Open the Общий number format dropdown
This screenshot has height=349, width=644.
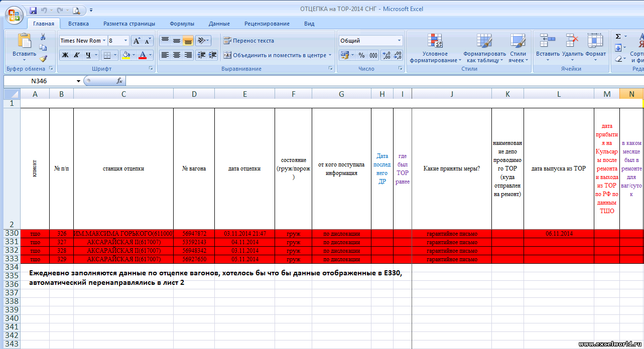400,41
